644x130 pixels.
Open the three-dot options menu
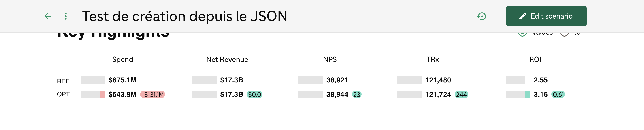(66, 16)
